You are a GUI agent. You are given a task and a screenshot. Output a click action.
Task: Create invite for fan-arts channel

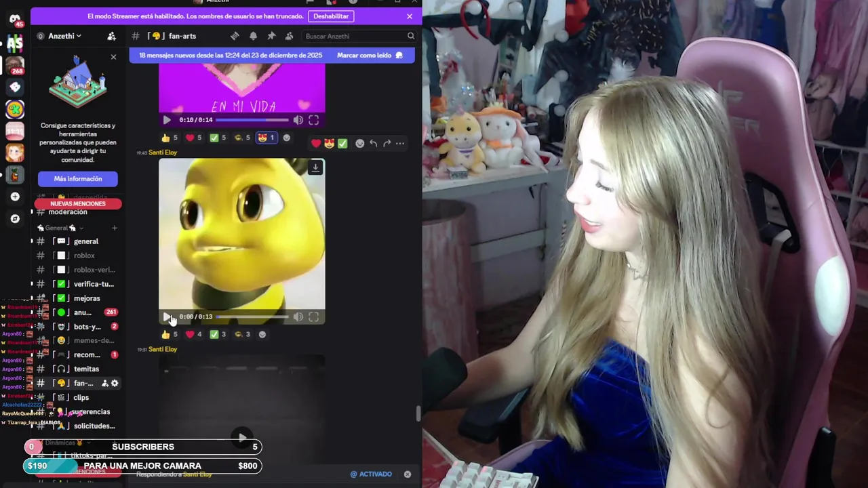[105, 384]
